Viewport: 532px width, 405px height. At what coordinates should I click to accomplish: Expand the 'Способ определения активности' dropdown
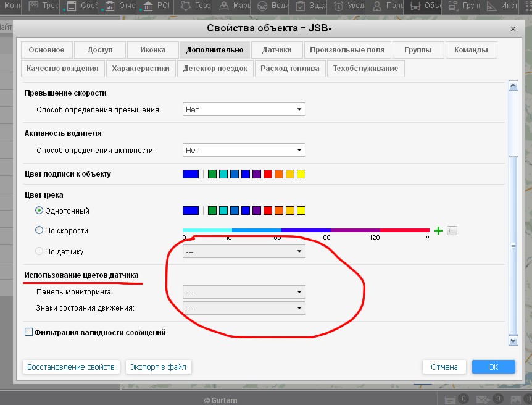(x=244, y=150)
